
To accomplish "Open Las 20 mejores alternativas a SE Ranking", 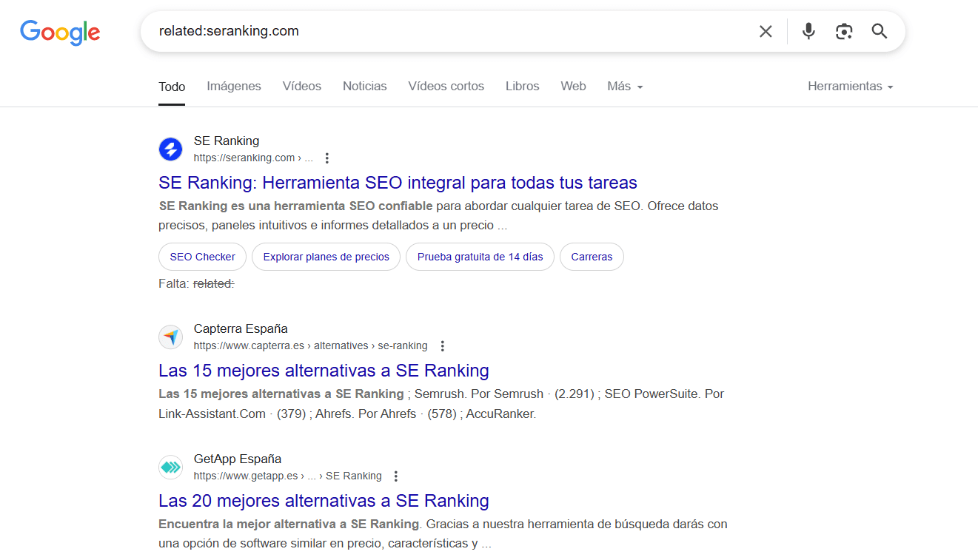I will [x=324, y=501].
